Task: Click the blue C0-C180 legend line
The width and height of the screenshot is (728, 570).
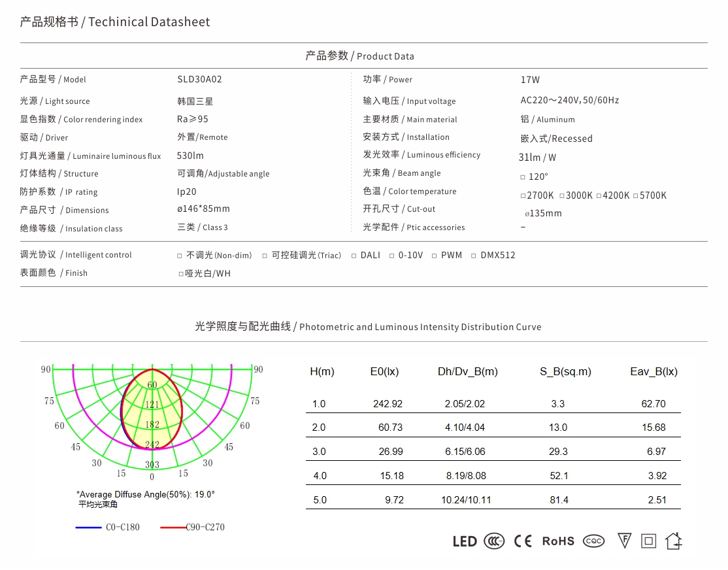Action: pos(88,528)
